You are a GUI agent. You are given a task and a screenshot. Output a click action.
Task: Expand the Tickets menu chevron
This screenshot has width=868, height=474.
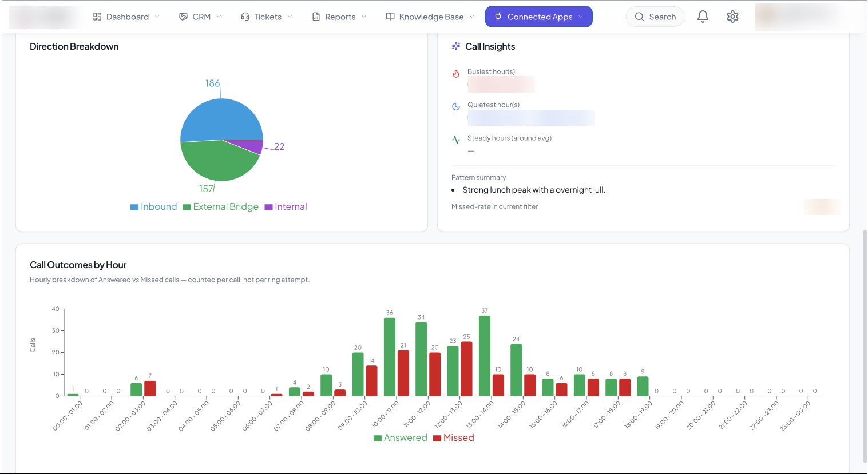pyautogui.click(x=290, y=17)
